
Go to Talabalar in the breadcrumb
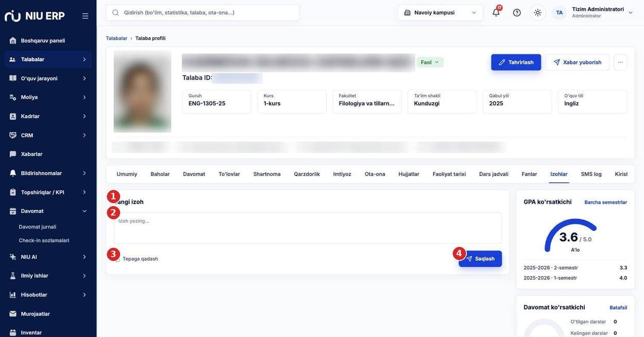[116, 38]
